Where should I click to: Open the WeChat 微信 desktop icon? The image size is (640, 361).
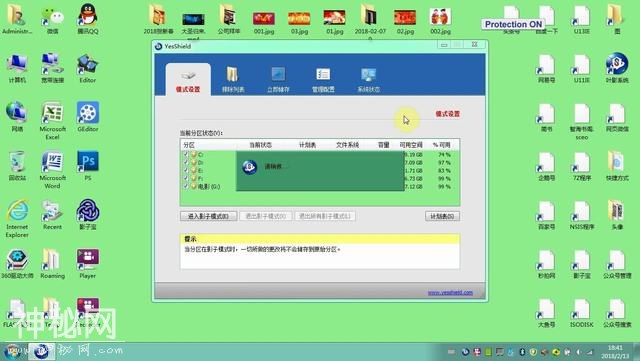click(x=52, y=20)
